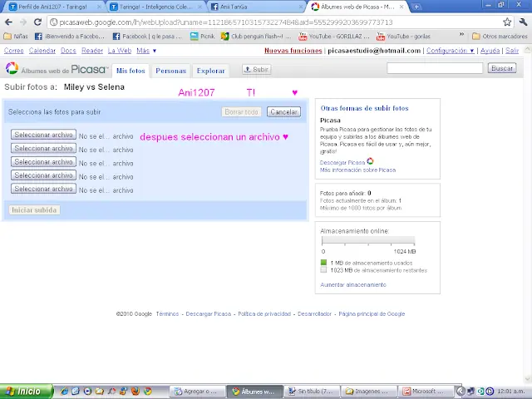The height and width of the screenshot is (399, 532).
Task: Open the Política de privacidad footer link
Action: tap(264, 314)
